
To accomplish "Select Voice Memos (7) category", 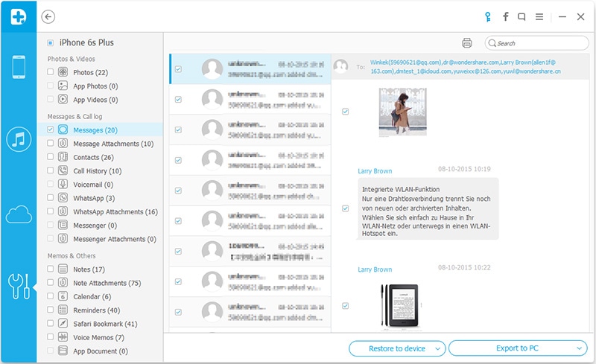I will pyautogui.click(x=98, y=338).
